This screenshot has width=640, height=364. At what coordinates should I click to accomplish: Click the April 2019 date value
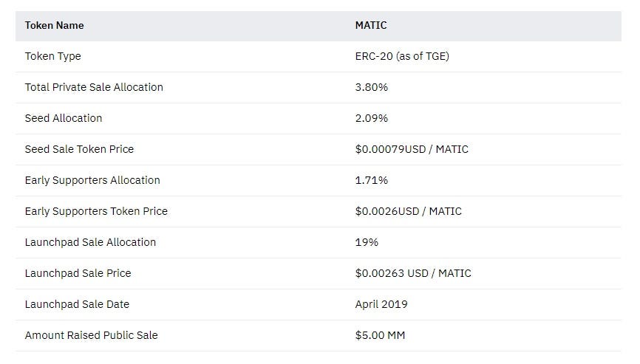(x=381, y=304)
